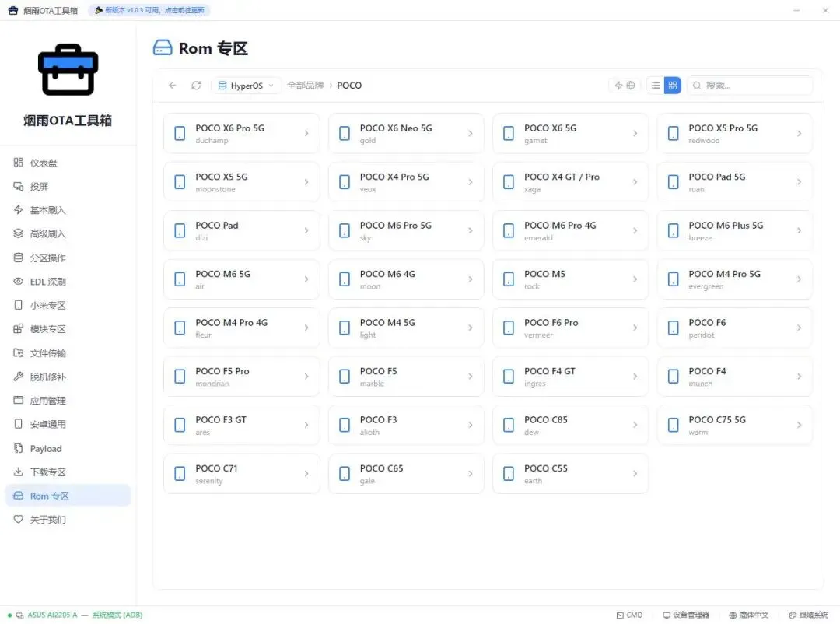Click the POCO F5 Pro mondrian device icon
Image resolution: width=840 pixels, height=624 pixels.
click(180, 377)
